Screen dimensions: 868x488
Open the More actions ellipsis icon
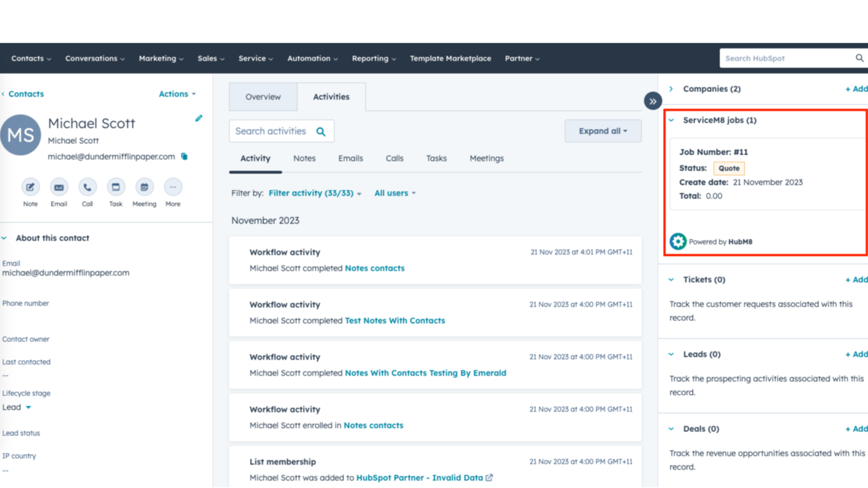pyautogui.click(x=173, y=187)
